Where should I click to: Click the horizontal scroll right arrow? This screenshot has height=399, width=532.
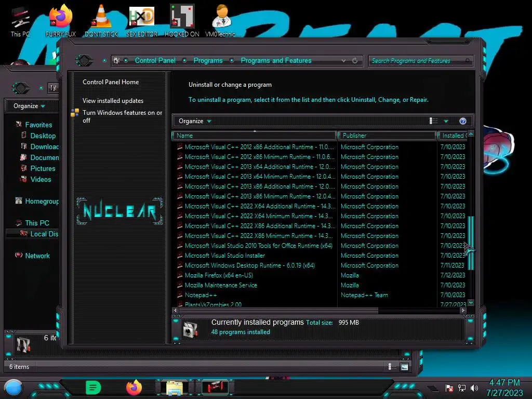(x=463, y=310)
